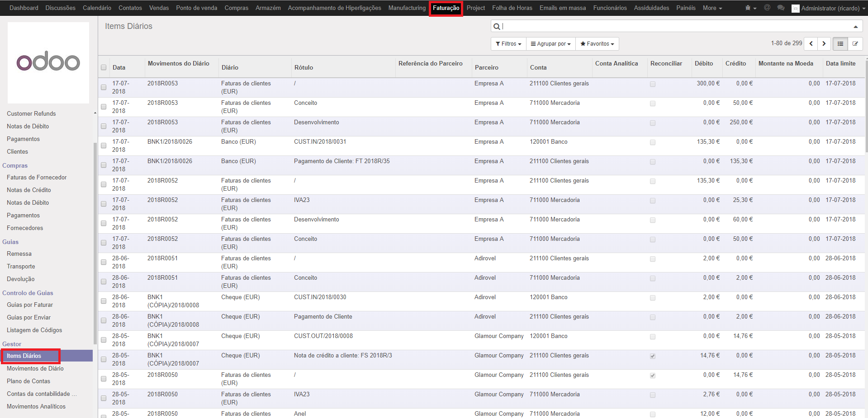868x418 pixels.
Task: Switch to form edit view
Action: pyautogui.click(x=855, y=44)
